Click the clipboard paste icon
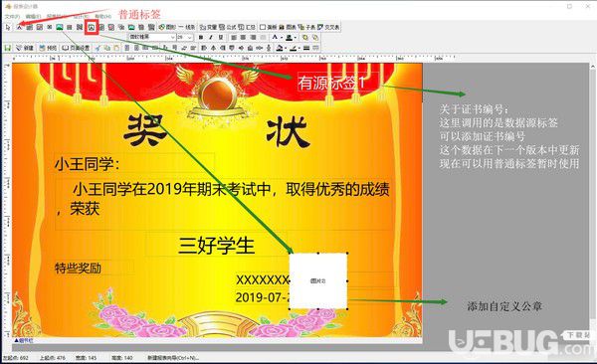 [116, 48]
